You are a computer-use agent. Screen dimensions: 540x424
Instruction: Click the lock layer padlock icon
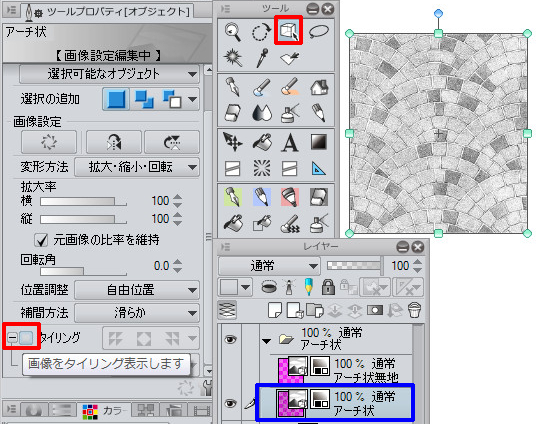click(x=328, y=287)
